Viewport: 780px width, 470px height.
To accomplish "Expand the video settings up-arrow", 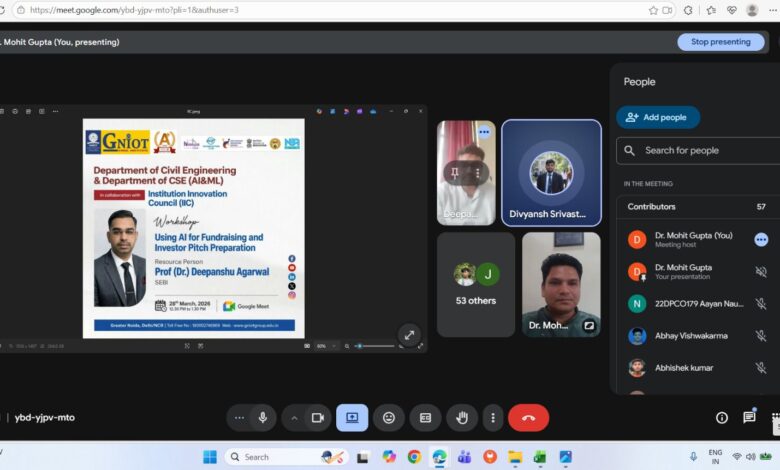I will [x=295, y=417].
